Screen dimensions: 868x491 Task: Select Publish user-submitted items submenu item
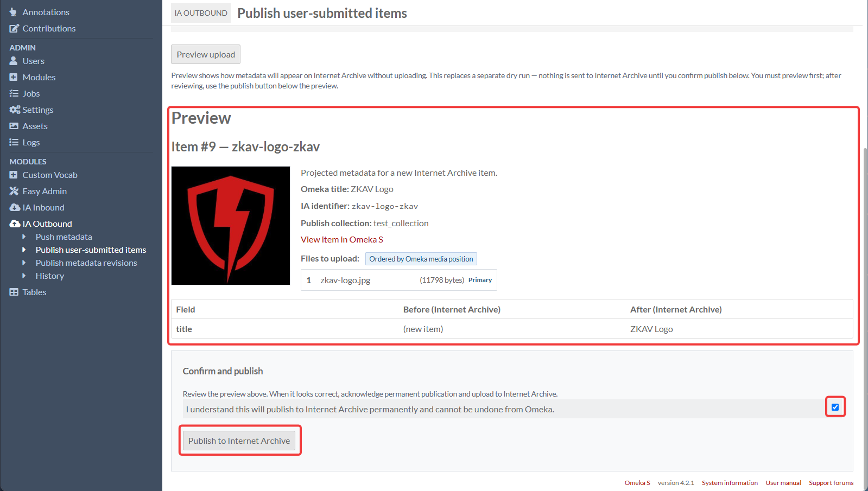pos(91,250)
